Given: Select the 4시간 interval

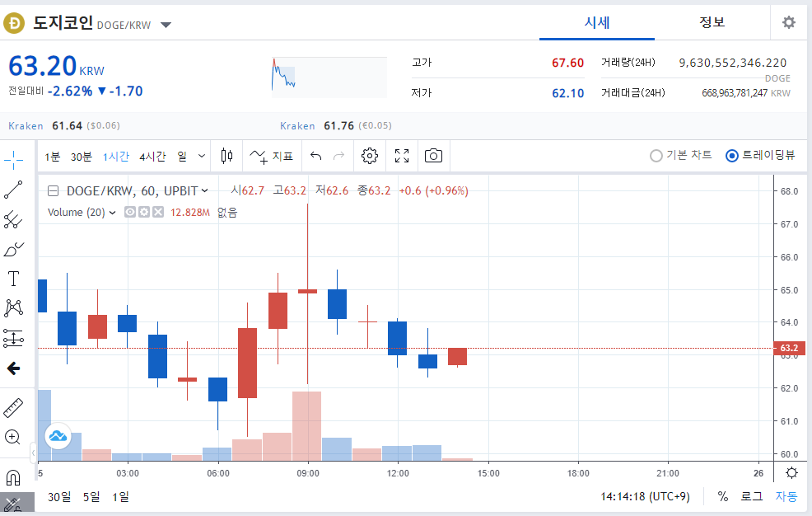Looking at the screenshot, I should [152, 157].
